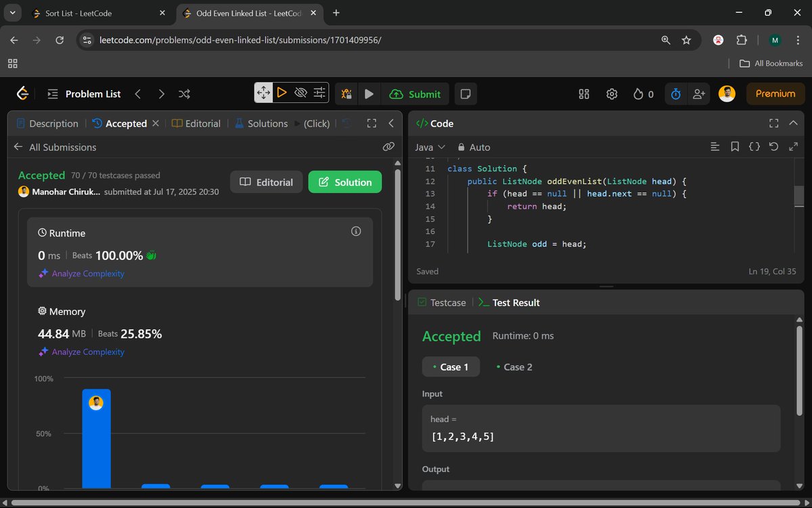
Task: Expand the editor to fullscreen with diagonal arrows
Action: (794, 146)
